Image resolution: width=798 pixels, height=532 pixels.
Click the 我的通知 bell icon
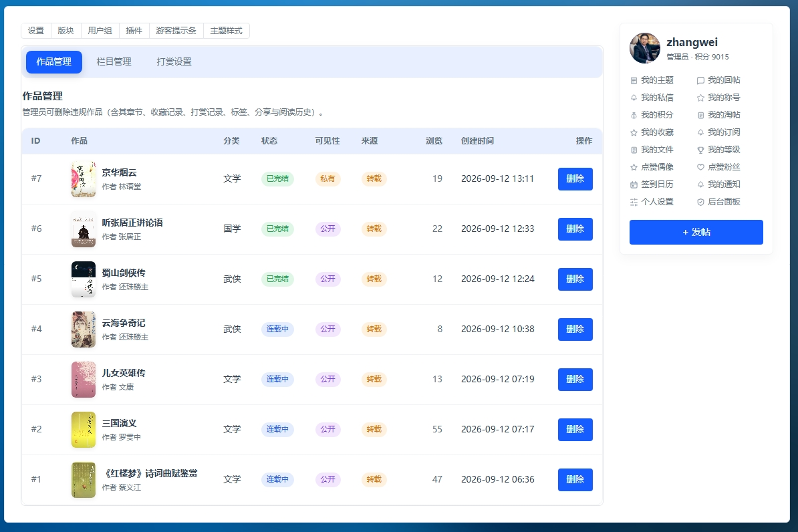(x=700, y=185)
